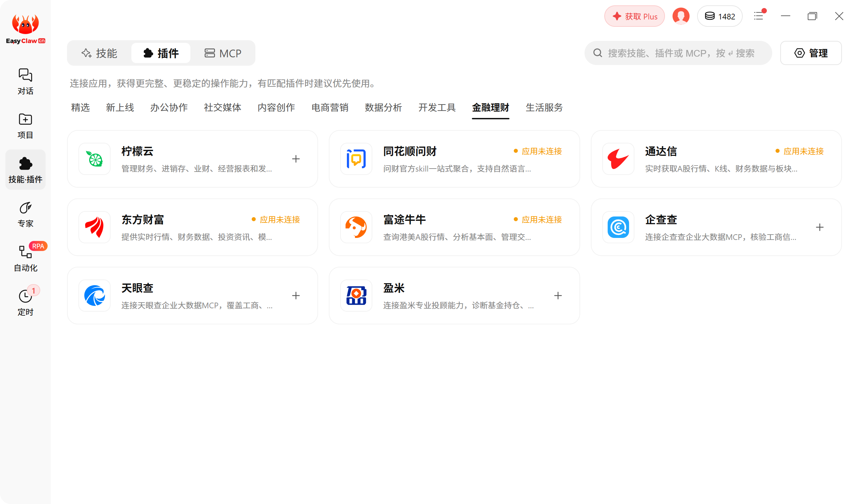The image size is (858, 504).
Task: Open the 盈米 plugin title
Action: [x=394, y=288]
